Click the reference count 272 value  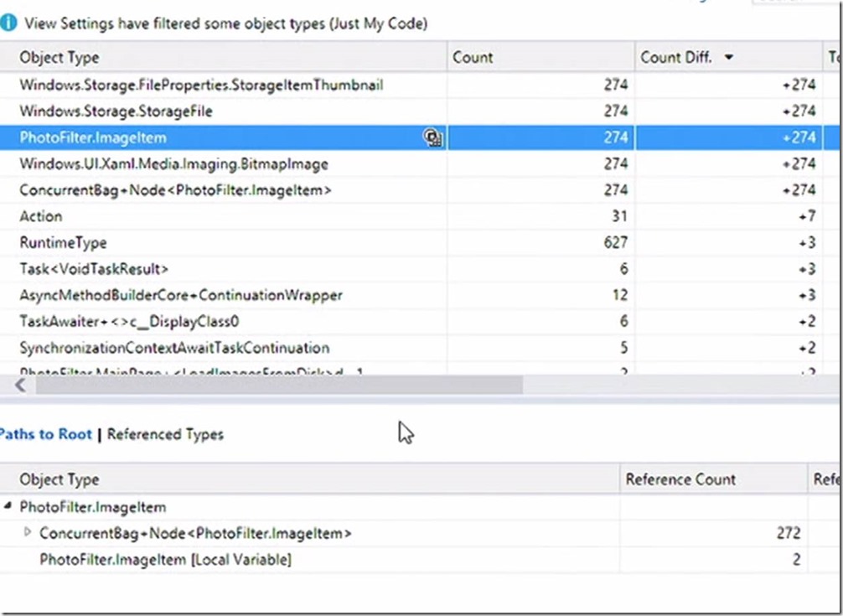(789, 533)
